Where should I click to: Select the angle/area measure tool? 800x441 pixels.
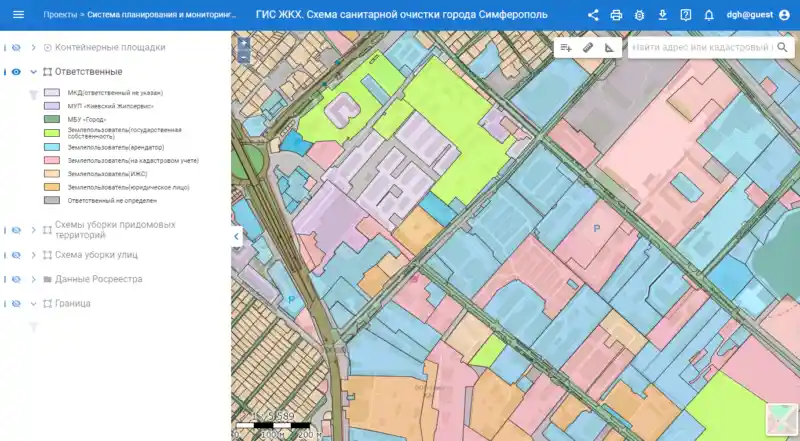[610, 47]
